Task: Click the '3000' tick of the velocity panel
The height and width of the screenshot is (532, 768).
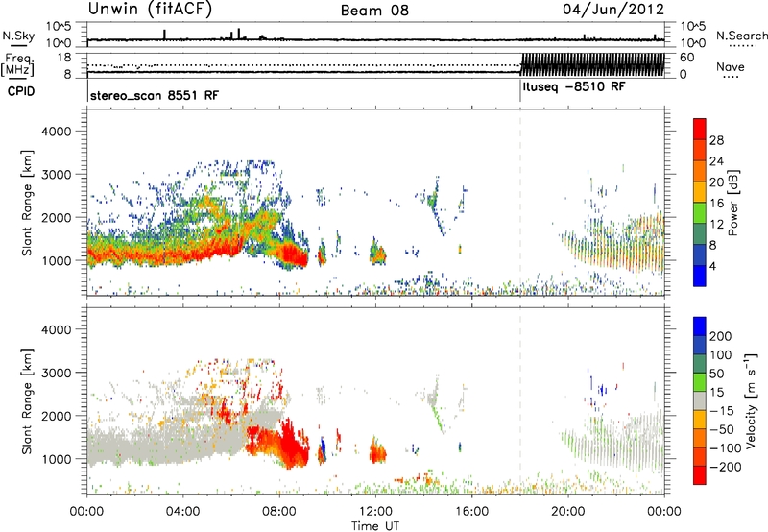Action: point(56,373)
